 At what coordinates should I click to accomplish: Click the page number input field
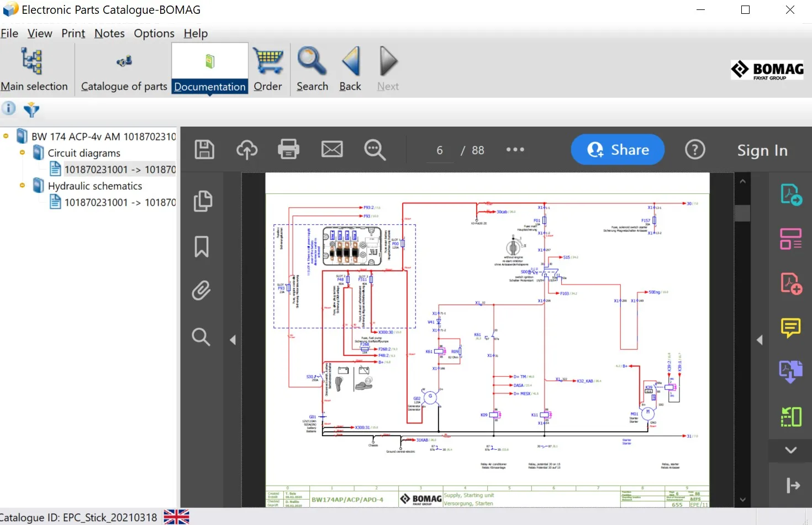(440, 150)
